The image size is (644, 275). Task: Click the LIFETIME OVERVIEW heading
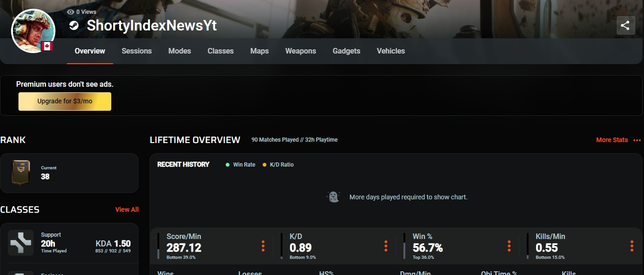point(195,140)
